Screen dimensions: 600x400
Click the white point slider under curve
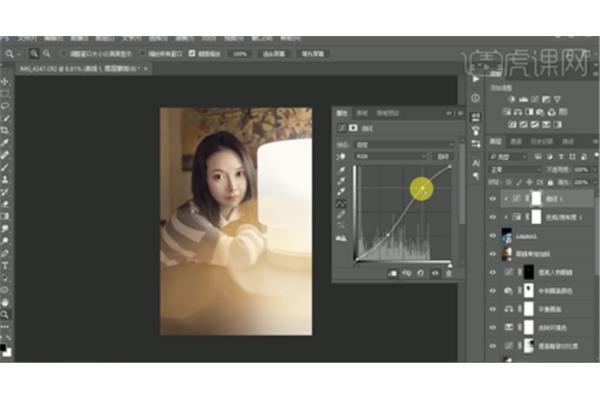point(450,265)
